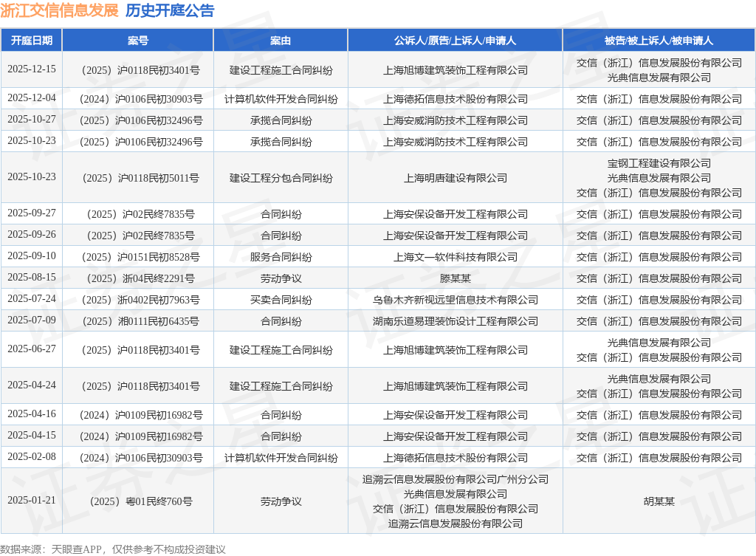Select the 买卖合同纠纷 case cause cell
Image resolution: width=756 pixels, height=556 pixels.
[x=281, y=300]
